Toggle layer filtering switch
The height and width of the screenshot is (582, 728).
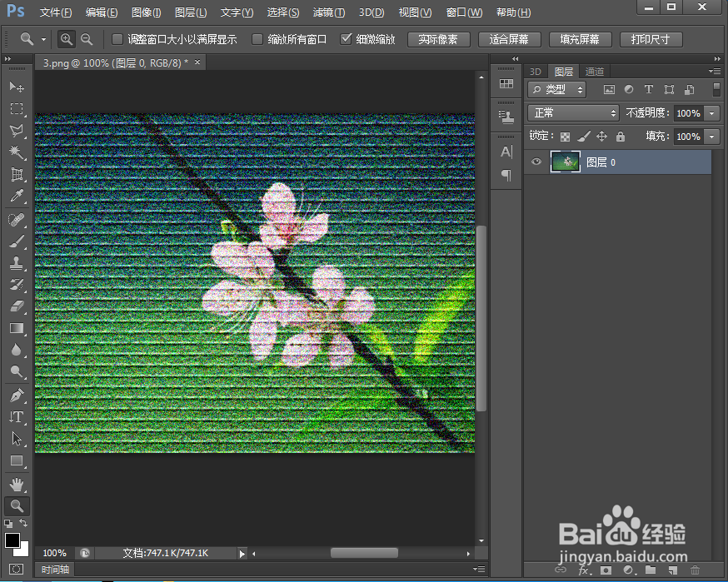coord(716,89)
